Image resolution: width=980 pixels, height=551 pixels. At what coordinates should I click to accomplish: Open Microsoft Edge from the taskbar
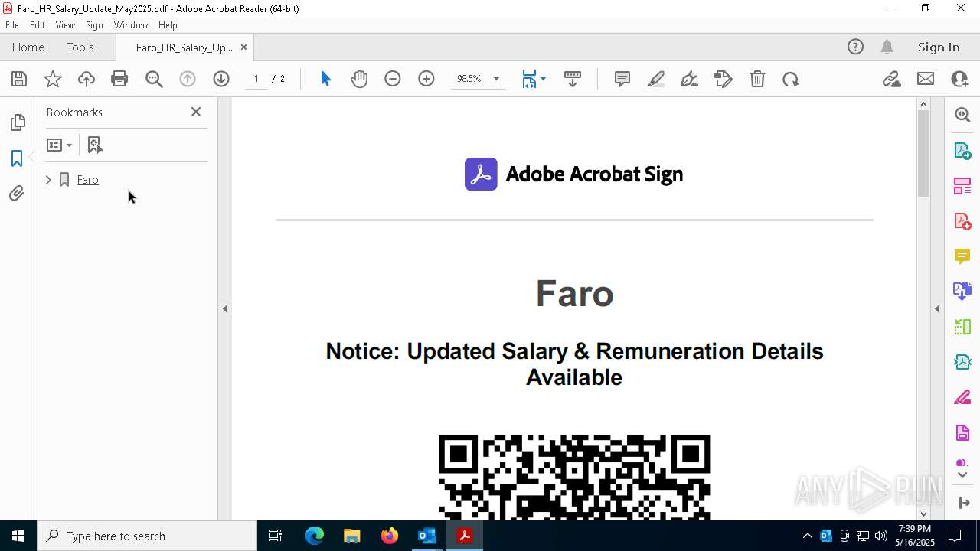(315, 536)
